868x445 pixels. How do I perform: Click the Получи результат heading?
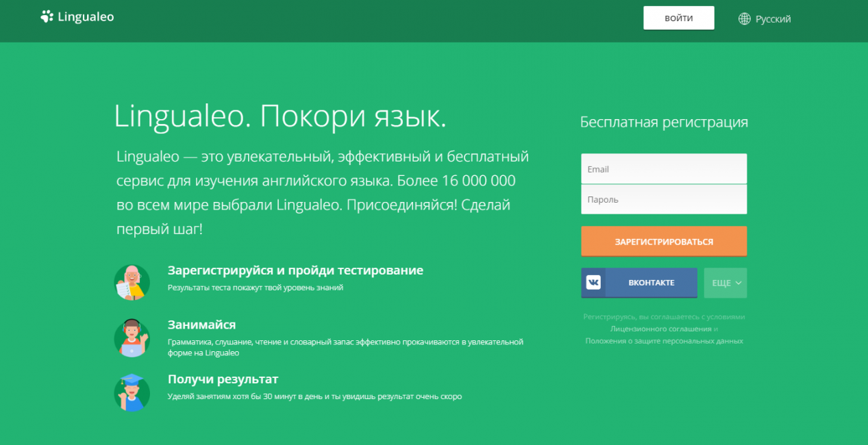click(223, 379)
